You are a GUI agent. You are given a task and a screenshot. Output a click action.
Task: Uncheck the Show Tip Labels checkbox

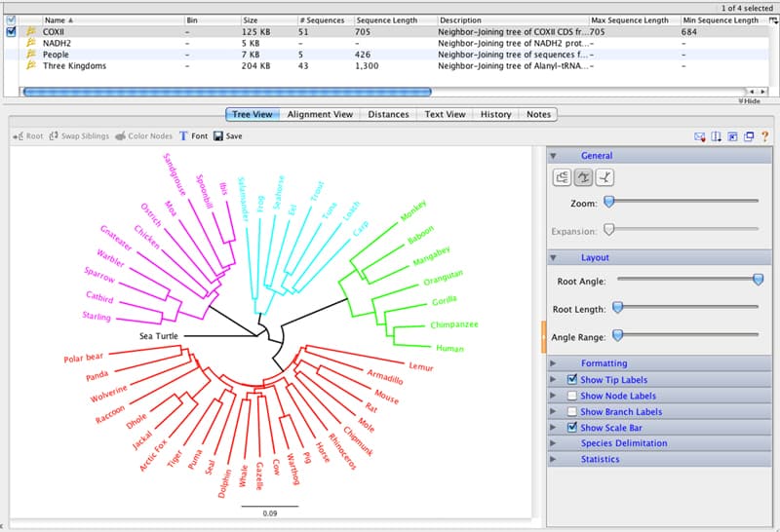pyautogui.click(x=572, y=379)
